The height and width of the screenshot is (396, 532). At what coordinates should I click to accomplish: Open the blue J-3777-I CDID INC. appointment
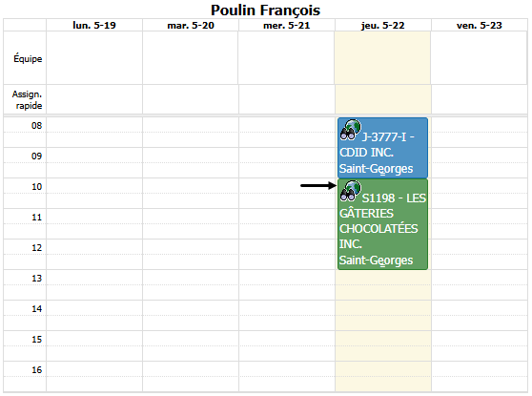point(382,148)
